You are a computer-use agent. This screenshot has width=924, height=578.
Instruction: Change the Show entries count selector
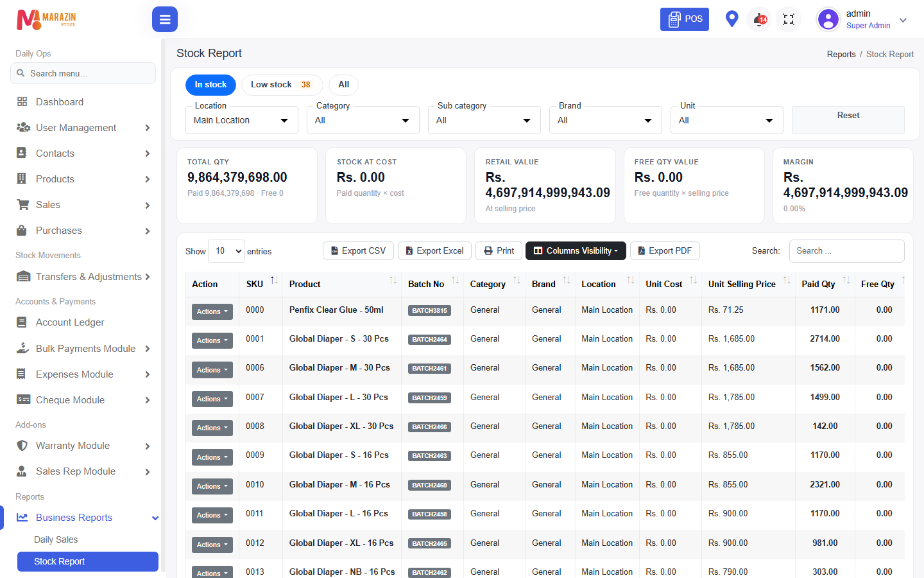click(x=226, y=251)
